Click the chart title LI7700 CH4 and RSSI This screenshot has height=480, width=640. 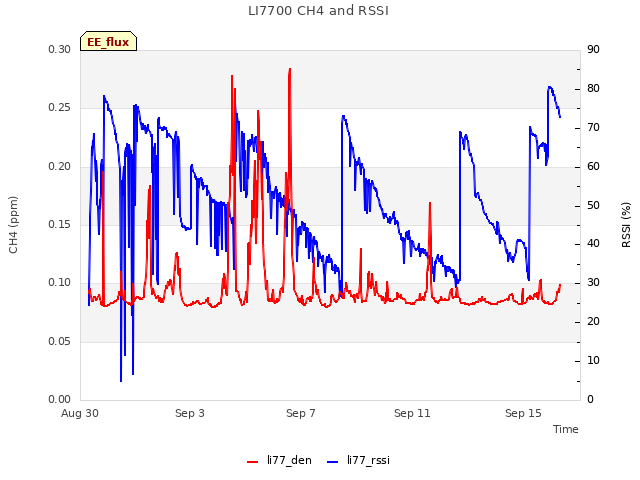(318, 11)
